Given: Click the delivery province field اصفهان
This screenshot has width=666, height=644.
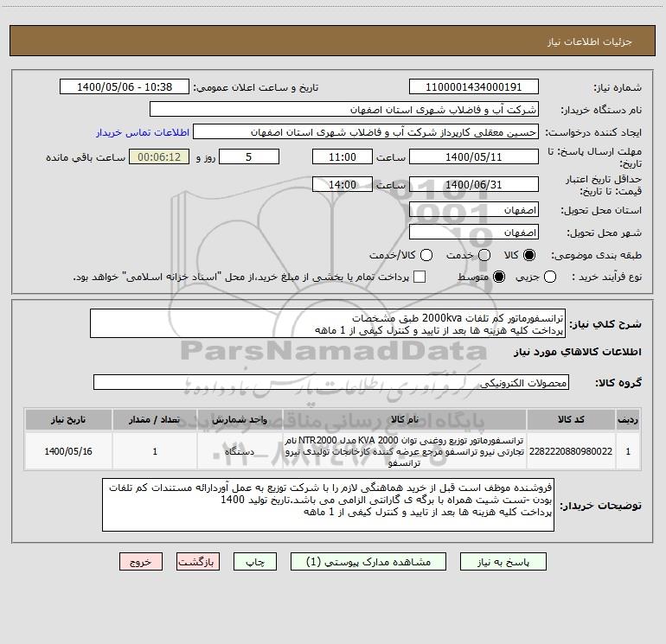Looking at the screenshot, I should click(x=474, y=210).
